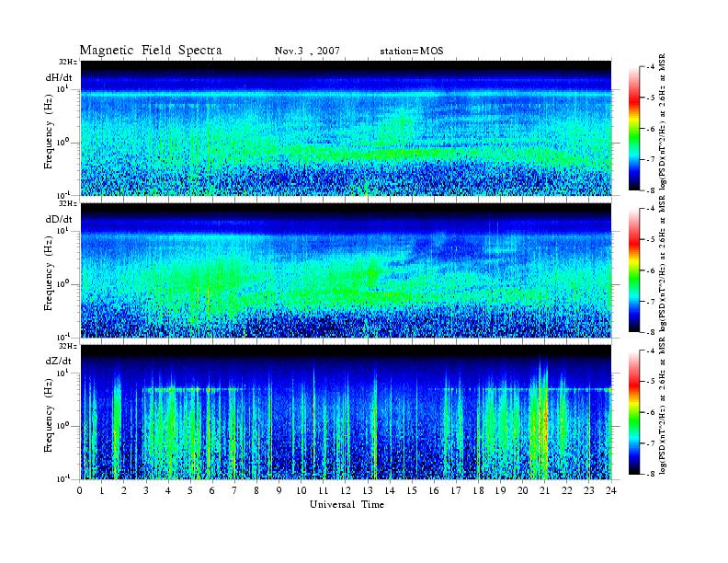Click the dZ/dt color scale bar
This screenshot has height=563, width=728.
[634, 412]
